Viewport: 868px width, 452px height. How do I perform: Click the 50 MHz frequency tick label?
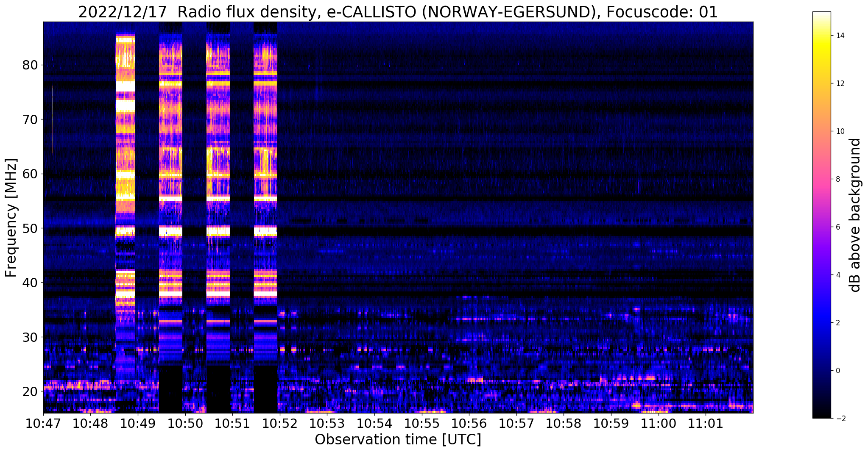pyautogui.click(x=30, y=228)
